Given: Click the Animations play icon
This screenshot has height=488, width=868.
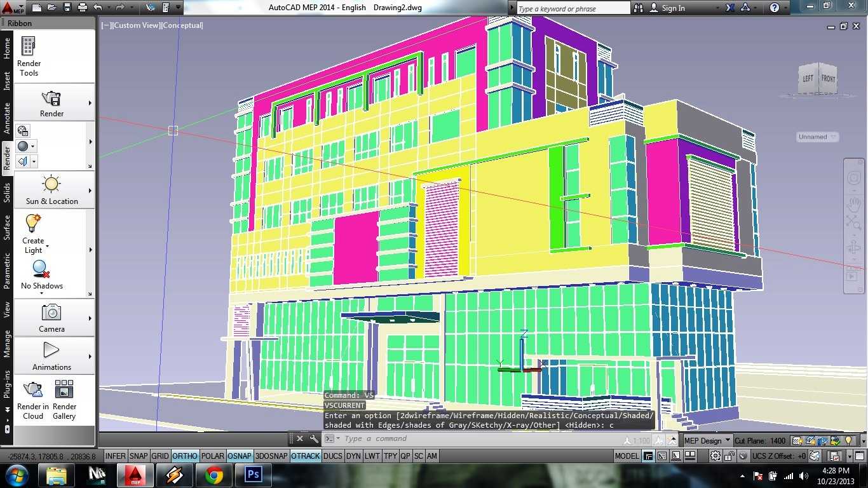Looking at the screenshot, I should 51,350.
